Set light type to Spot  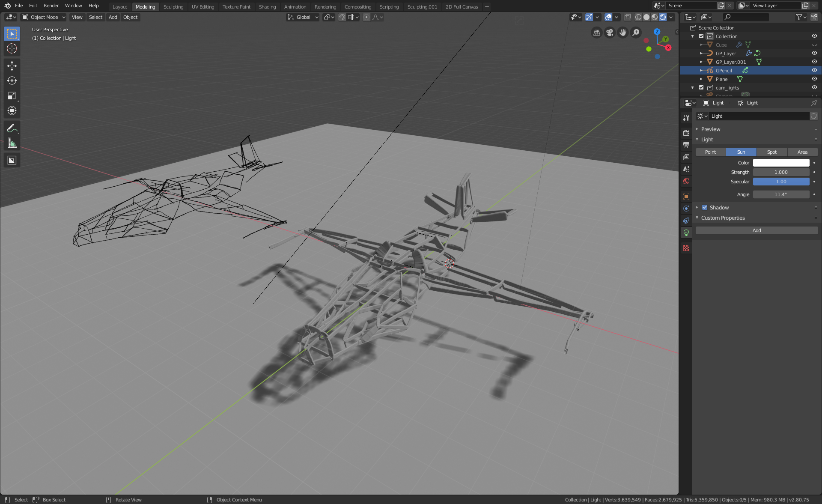click(x=771, y=152)
